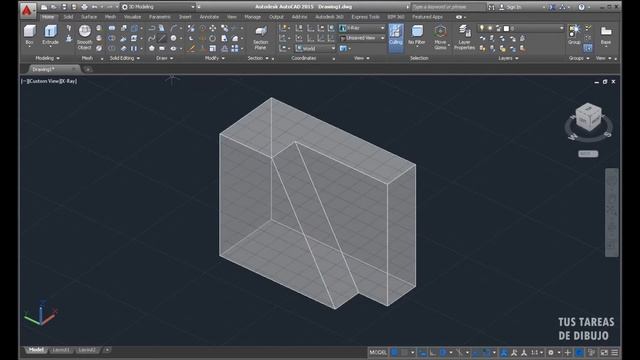Screen dimensions: 640x360
Task: Toggle grid display in status bar
Action: point(395,352)
